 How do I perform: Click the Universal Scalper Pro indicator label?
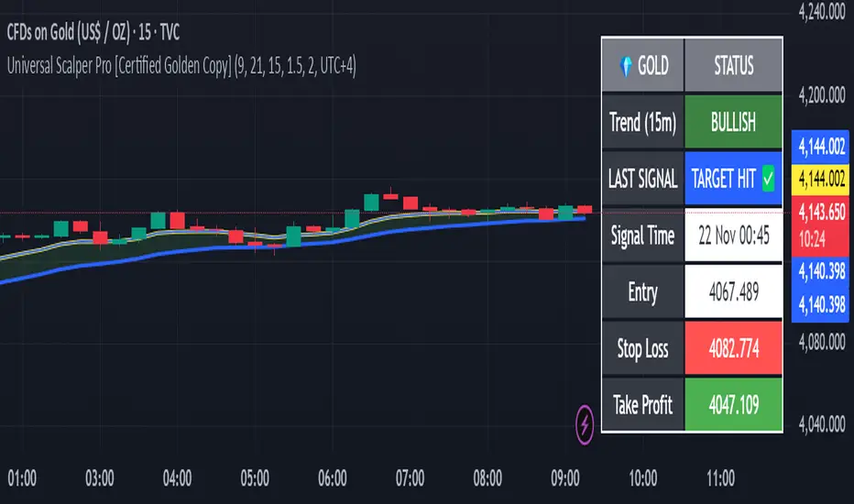pos(181,67)
